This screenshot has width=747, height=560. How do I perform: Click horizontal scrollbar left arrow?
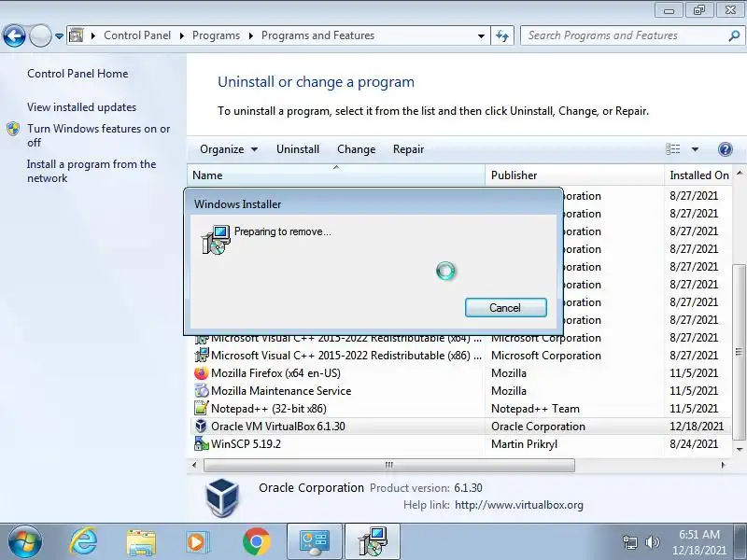(194, 465)
